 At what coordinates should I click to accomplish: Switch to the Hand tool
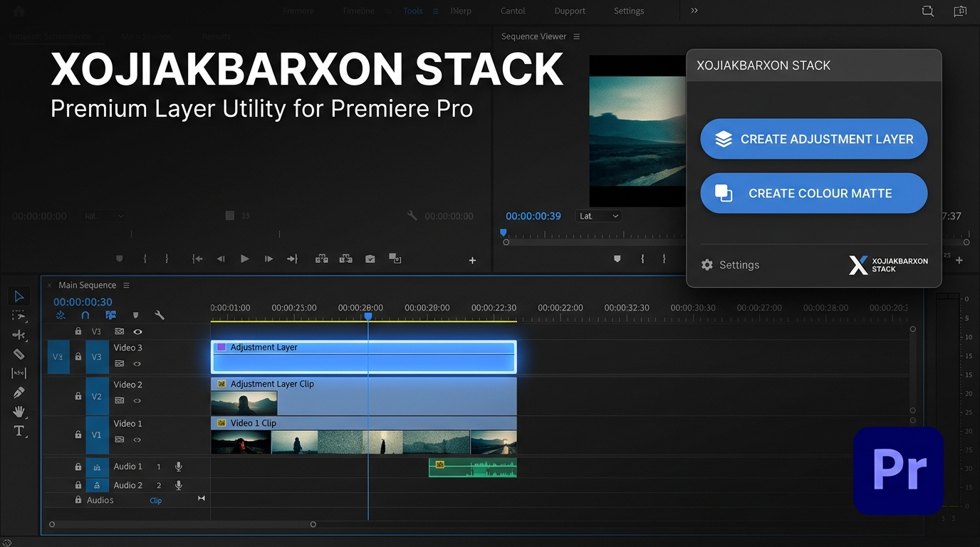pos(19,412)
